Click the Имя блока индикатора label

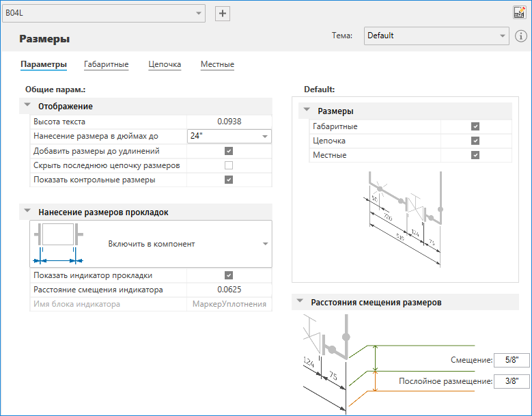(76, 304)
